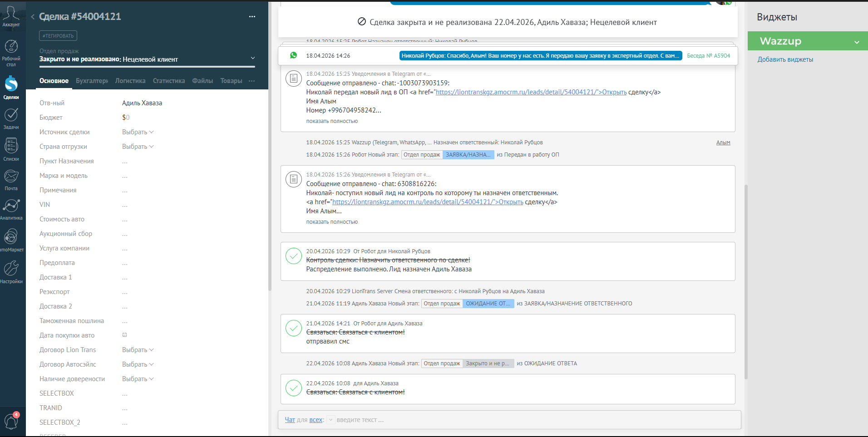Open the Источник сделки Выбрать dropdown
Viewport: 868px width, 437px height.
point(138,132)
